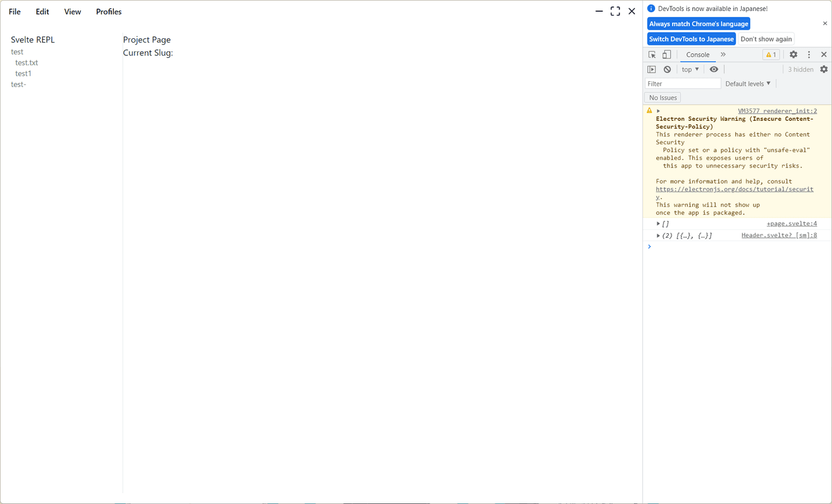Screen dimensions: 832x504
Task: Open the DevTools three-dot customize menu
Action: 809,55
